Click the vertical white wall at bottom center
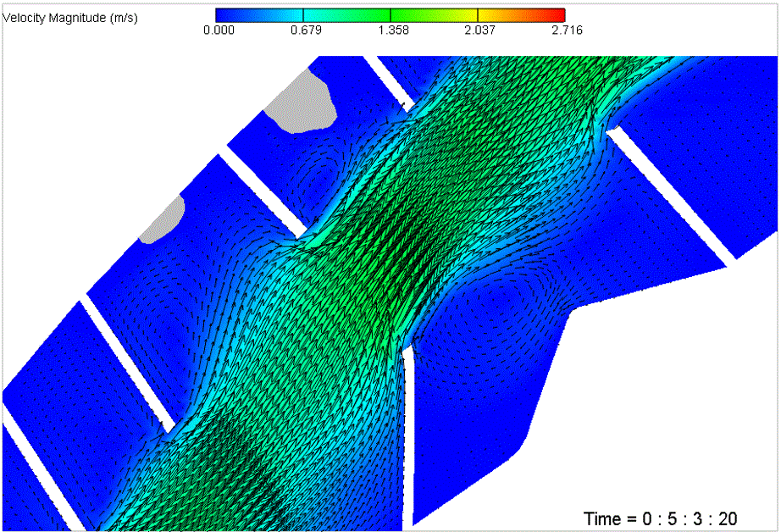The image size is (781, 532). point(410,432)
